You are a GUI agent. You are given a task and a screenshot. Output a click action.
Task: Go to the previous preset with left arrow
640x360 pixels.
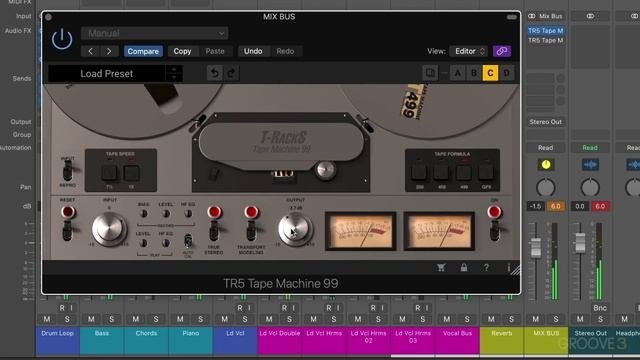[x=91, y=51]
